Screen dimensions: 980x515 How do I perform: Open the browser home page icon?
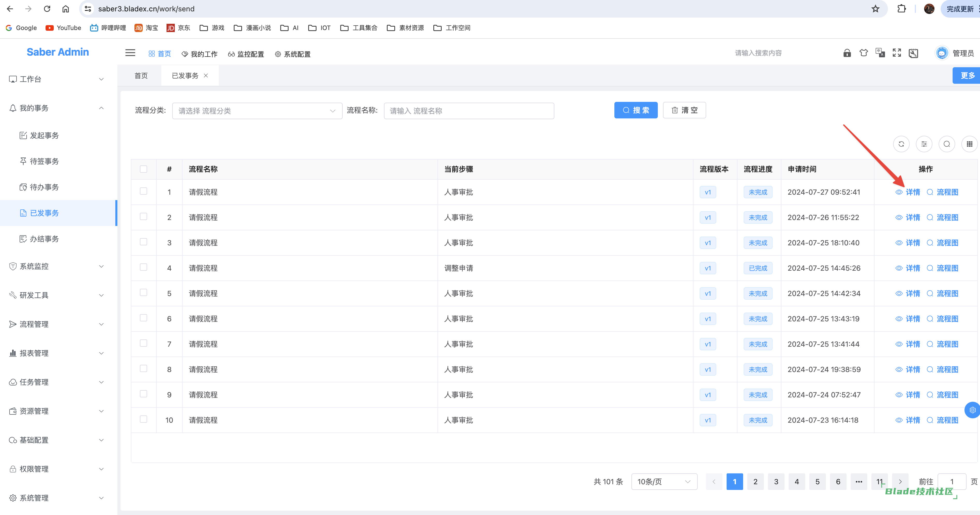coord(65,9)
